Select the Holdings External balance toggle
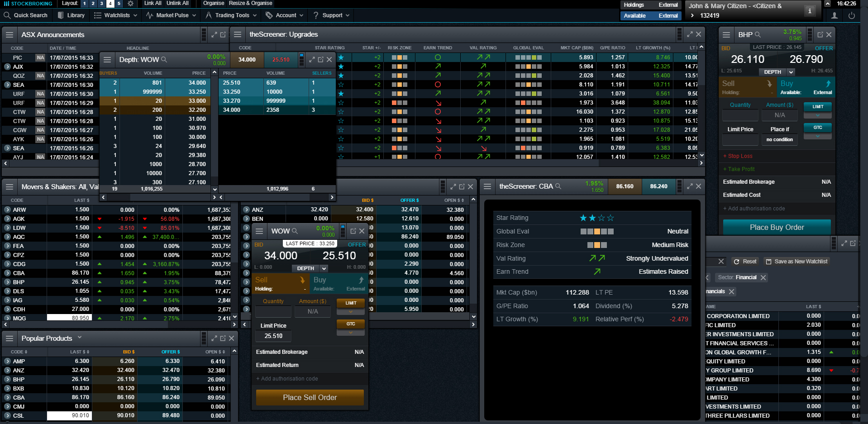 [x=651, y=5]
